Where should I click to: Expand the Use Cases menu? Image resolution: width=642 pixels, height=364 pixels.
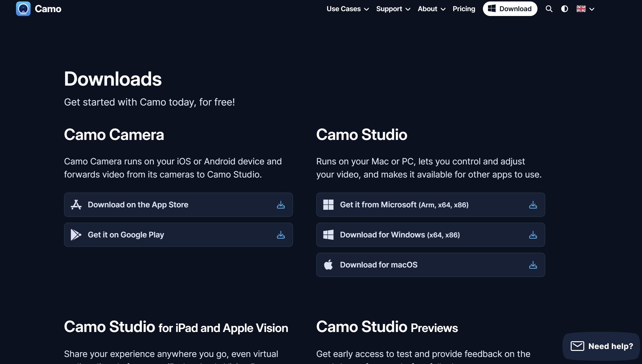coord(347,9)
